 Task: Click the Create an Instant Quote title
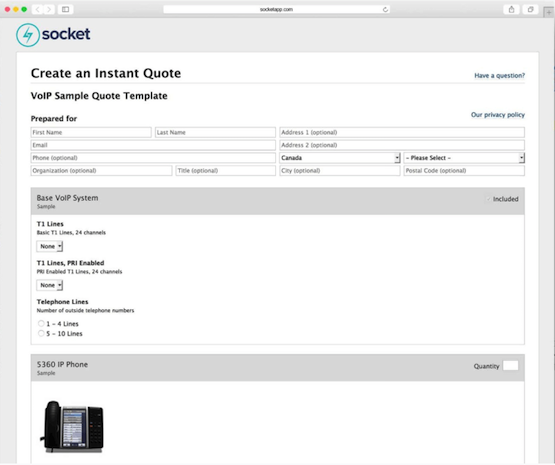point(106,73)
